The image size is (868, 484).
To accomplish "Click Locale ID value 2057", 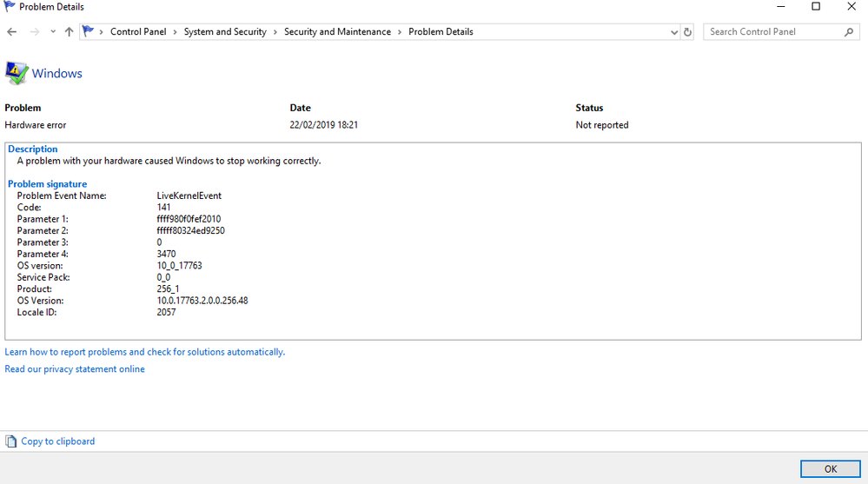I will pos(166,312).
